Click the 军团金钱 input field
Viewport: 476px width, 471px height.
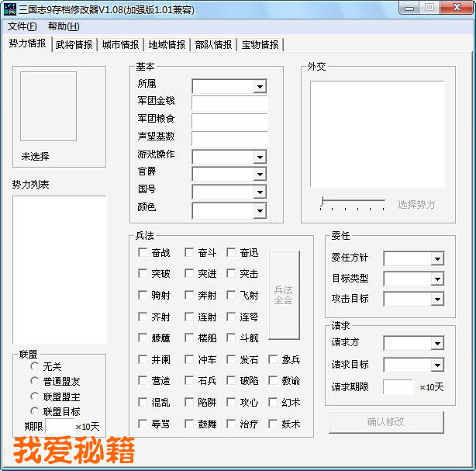pos(229,103)
